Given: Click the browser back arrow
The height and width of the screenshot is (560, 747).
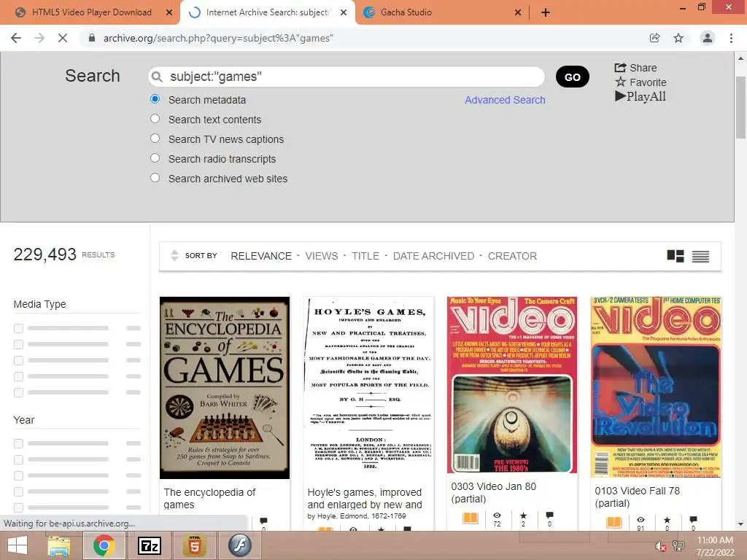Looking at the screenshot, I should pos(16,38).
